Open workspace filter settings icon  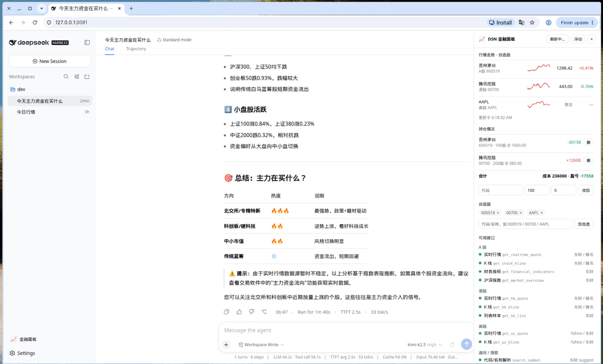tap(77, 77)
